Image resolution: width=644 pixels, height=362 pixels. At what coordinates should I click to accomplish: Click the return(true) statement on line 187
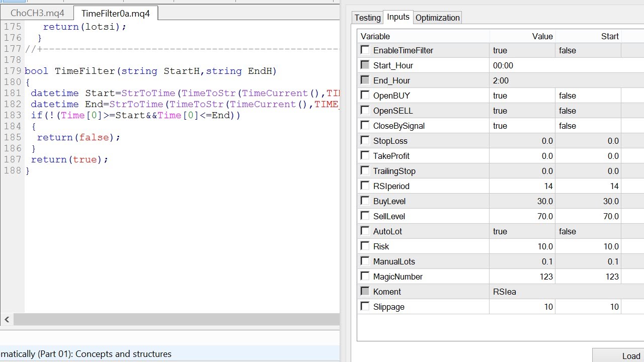pyautogui.click(x=69, y=159)
